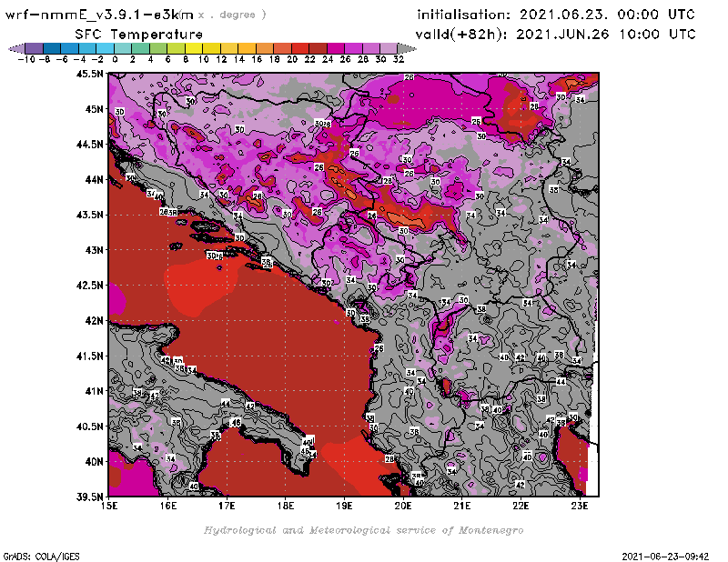The image size is (728, 562).
Task: Click 'Hydrological and Meteorological service of Montenegro' caption
Action: pos(363,530)
